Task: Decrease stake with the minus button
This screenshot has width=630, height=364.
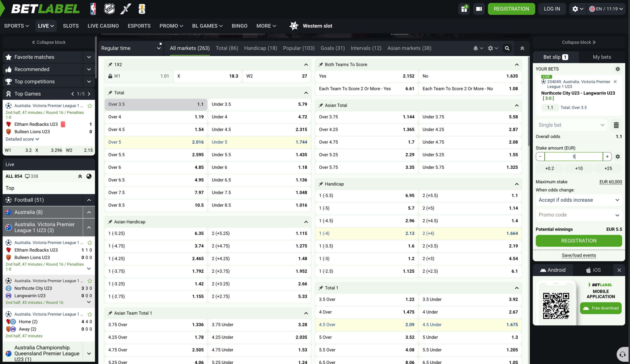Action: [x=540, y=157]
